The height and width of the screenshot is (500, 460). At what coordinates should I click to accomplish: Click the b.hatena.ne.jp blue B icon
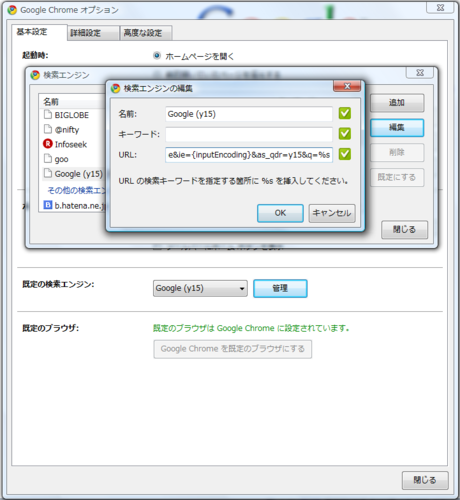click(x=48, y=205)
